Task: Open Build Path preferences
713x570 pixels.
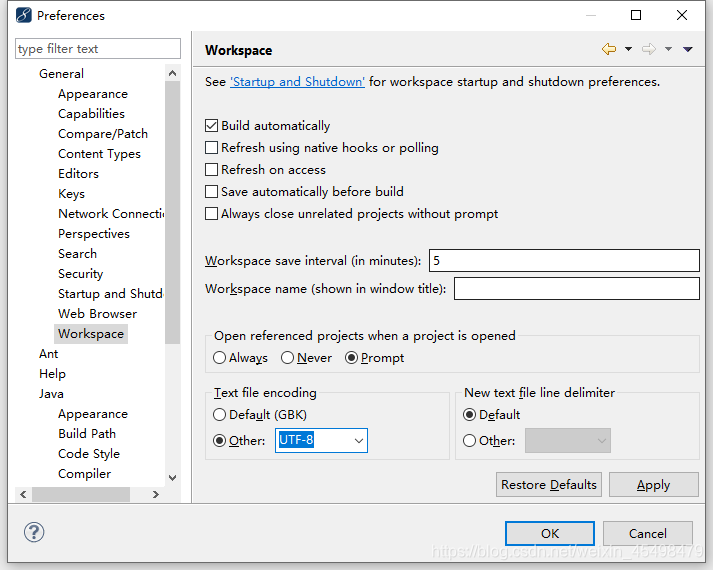Action: coord(87,434)
